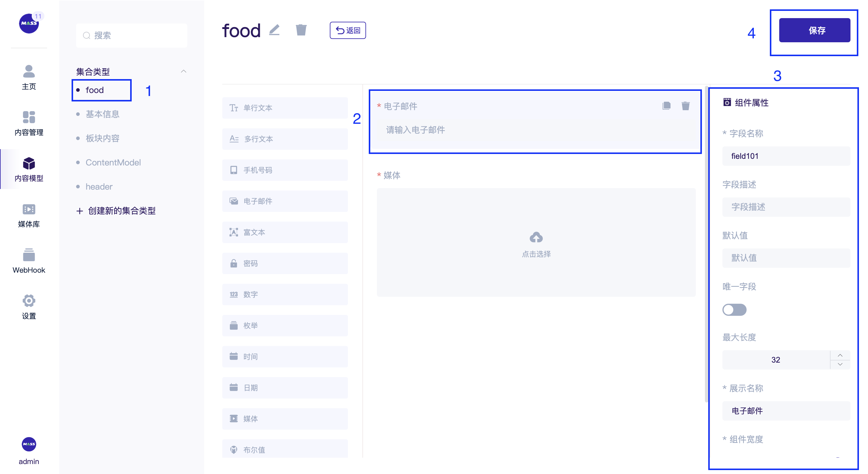Click 创建新的集合类型
This screenshot has height=474, width=868.
click(x=116, y=211)
